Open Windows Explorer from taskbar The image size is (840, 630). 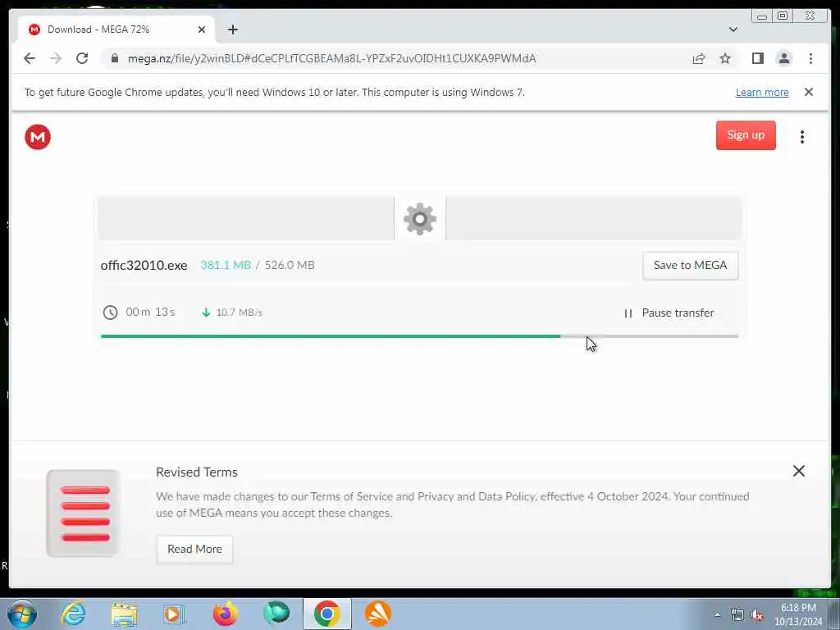pyautogui.click(x=125, y=614)
